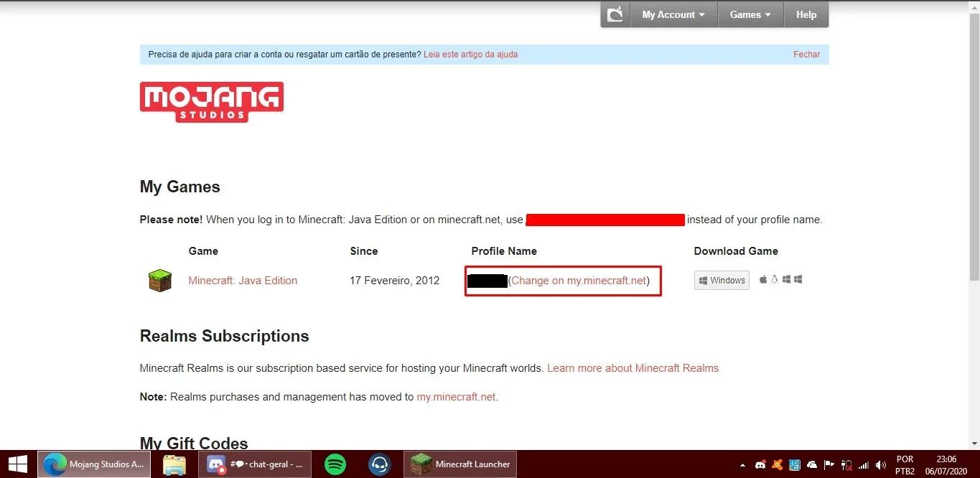
Task: Click the Linux penguin download icon
Action: tap(775, 279)
